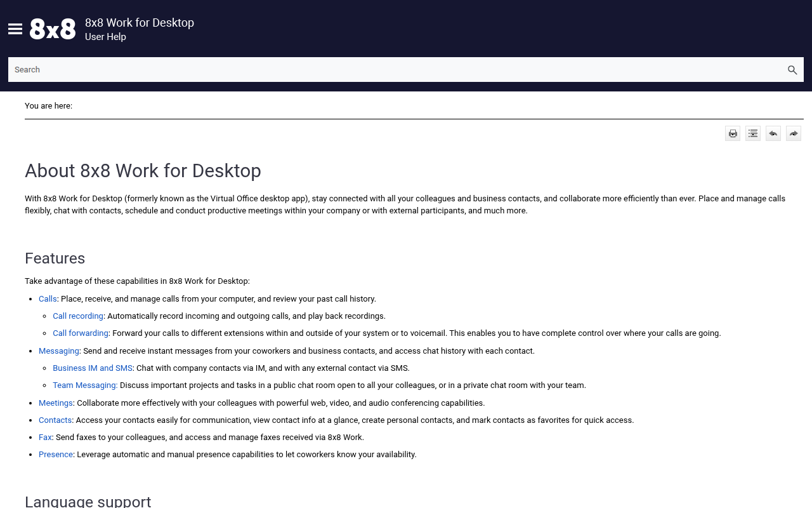Click the search magnifier icon
The height and width of the screenshot is (508, 812).
coord(792,70)
